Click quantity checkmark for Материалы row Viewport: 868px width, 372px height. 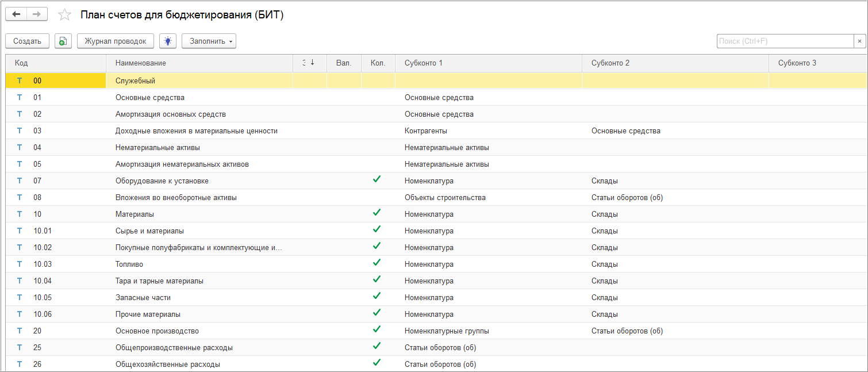pyautogui.click(x=377, y=213)
